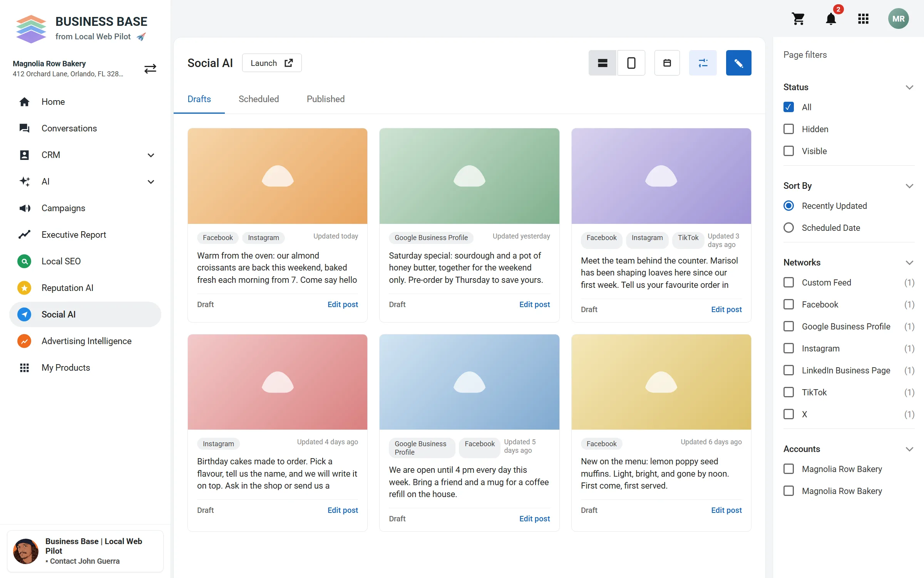Switch to the Published tab

pyautogui.click(x=326, y=99)
